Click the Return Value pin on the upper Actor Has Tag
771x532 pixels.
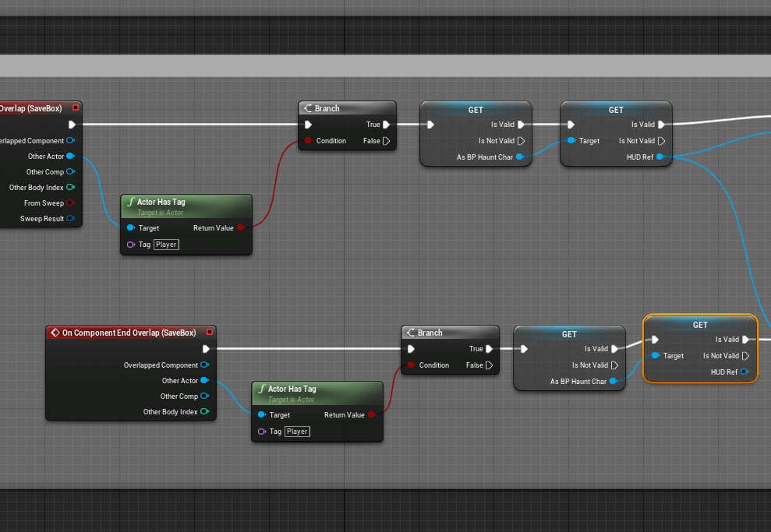pyautogui.click(x=240, y=228)
